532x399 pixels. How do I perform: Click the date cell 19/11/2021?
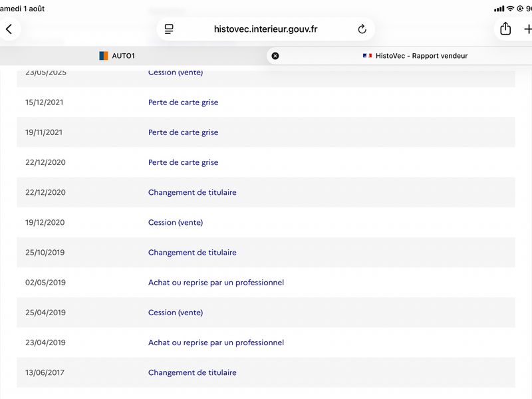[44, 132]
